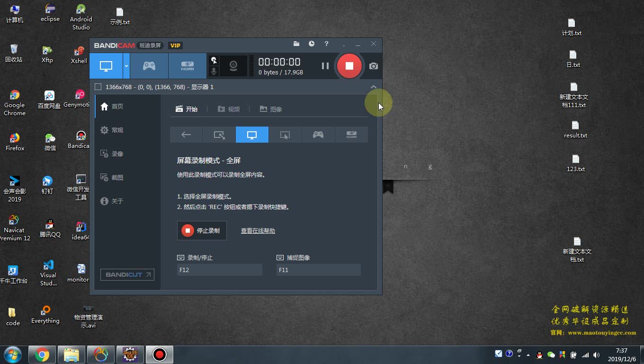Select the screen recording mode monitor button
This screenshot has height=364, width=644.
[106, 66]
